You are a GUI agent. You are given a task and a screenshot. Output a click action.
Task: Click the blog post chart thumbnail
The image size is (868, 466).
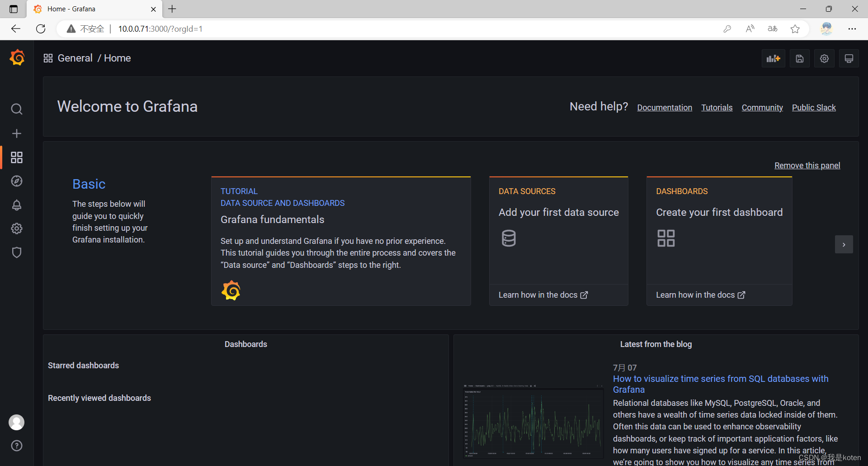coord(533,421)
